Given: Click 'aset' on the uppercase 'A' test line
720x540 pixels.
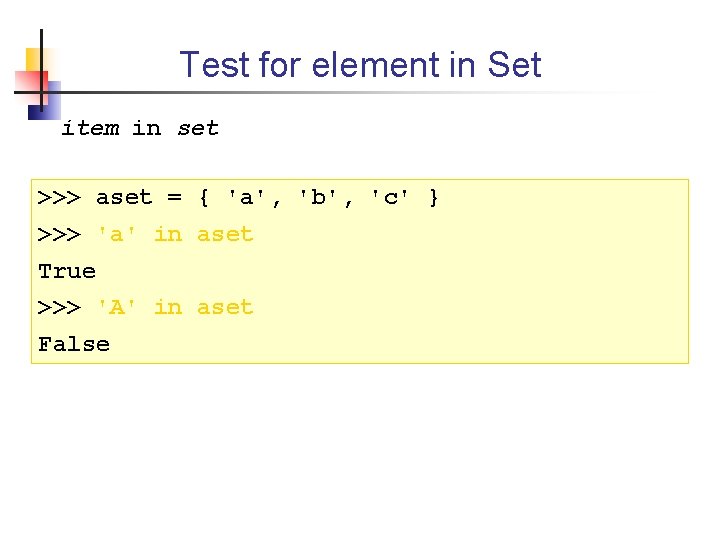Looking at the screenshot, I should 225,308.
